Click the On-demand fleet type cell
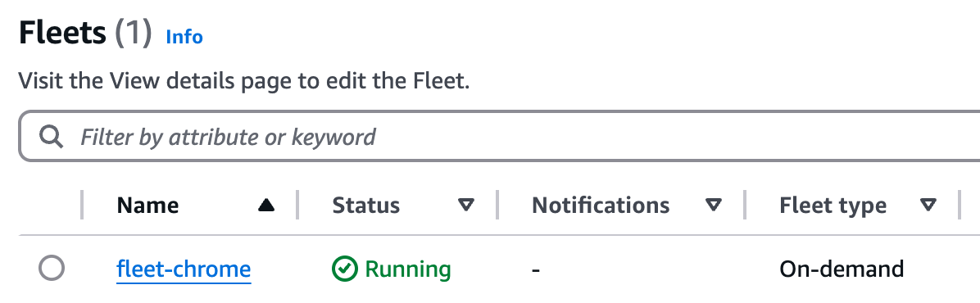980x303 pixels. click(842, 269)
